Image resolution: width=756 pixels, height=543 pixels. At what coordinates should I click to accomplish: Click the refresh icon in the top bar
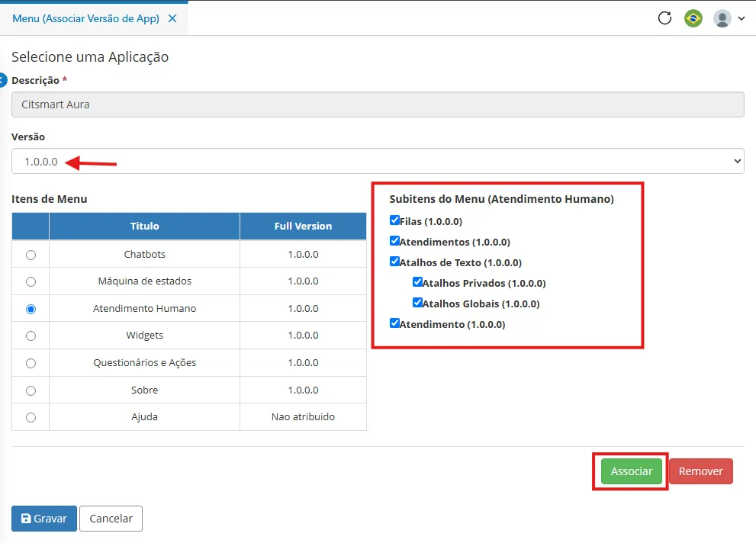[x=665, y=18]
